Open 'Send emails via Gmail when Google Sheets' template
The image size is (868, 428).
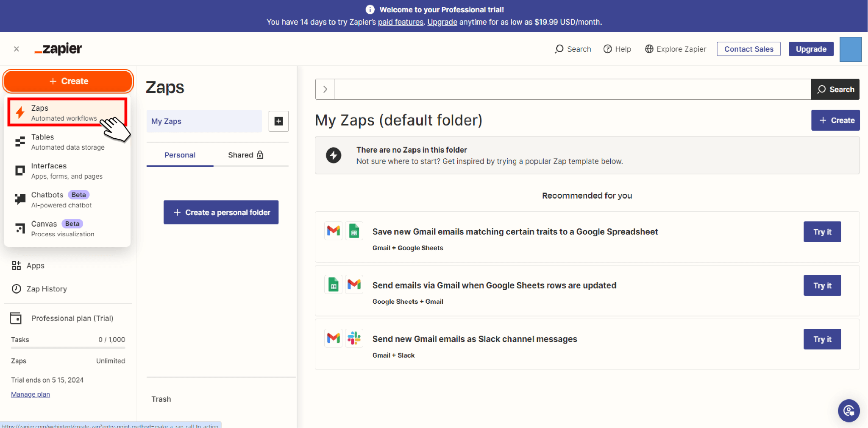[494, 285]
